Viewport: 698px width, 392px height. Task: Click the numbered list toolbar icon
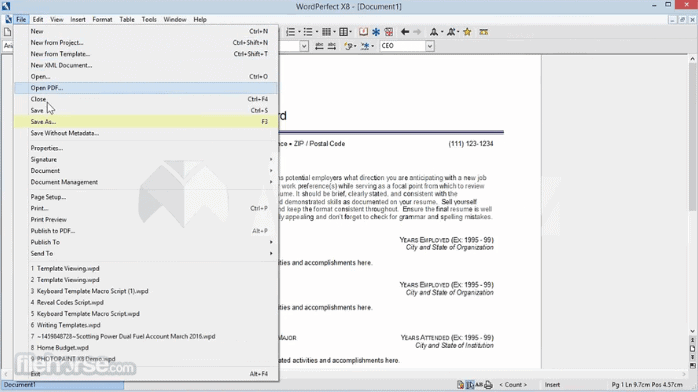tap(290, 32)
